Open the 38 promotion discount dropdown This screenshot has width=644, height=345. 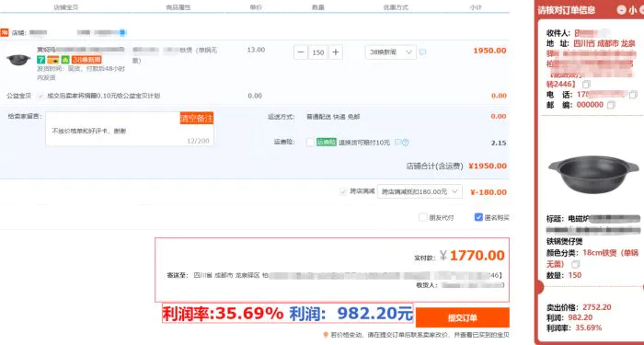click(x=391, y=52)
